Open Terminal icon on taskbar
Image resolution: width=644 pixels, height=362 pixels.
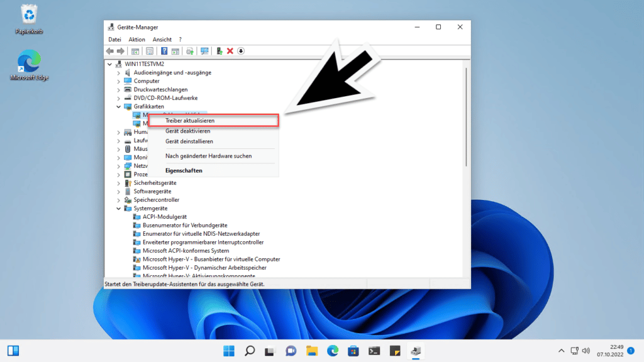(374, 351)
